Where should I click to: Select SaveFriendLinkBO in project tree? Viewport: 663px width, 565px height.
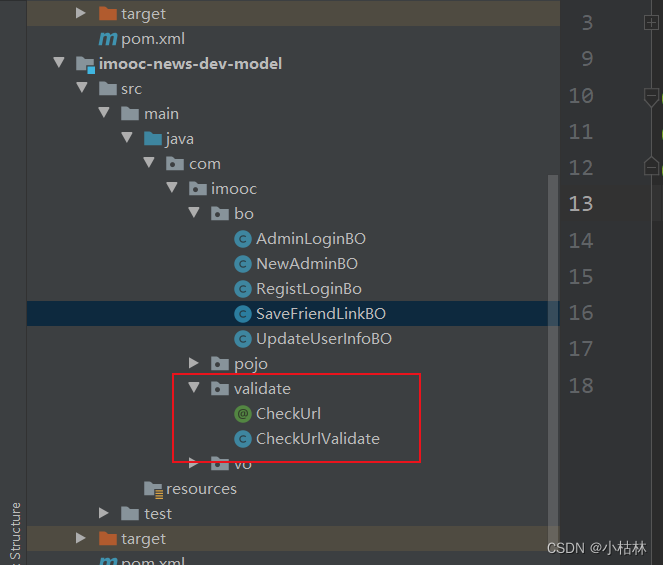tap(320, 314)
